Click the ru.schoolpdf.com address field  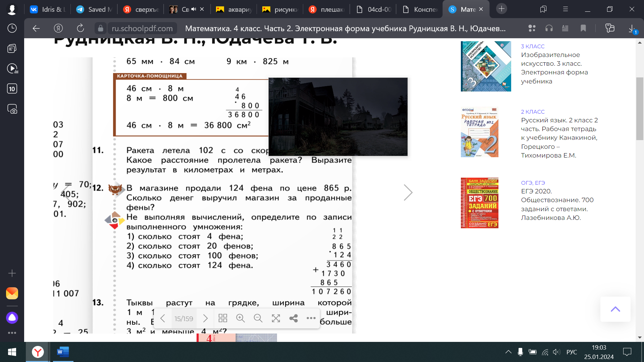tap(142, 28)
